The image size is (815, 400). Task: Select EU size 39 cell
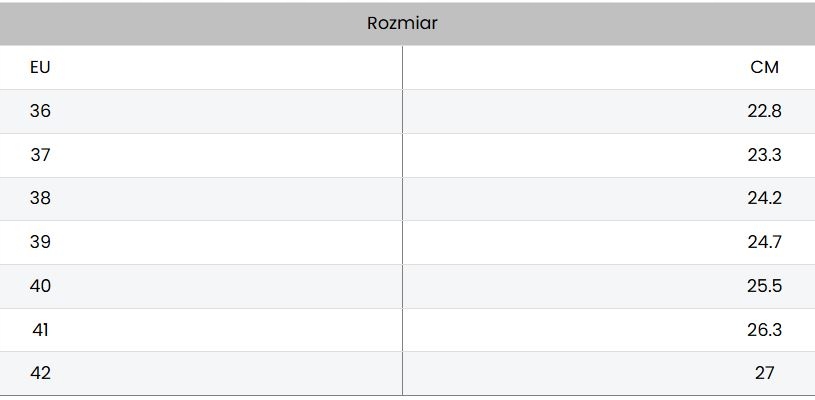pyautogui.click(x=40, y=242)
